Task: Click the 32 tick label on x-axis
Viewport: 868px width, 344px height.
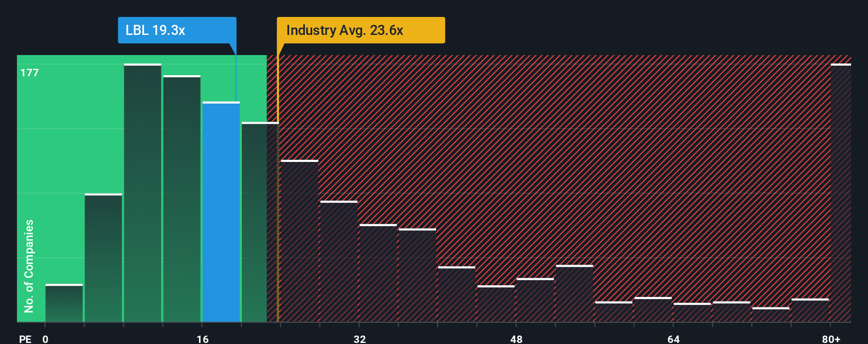Action: (360, 339)
